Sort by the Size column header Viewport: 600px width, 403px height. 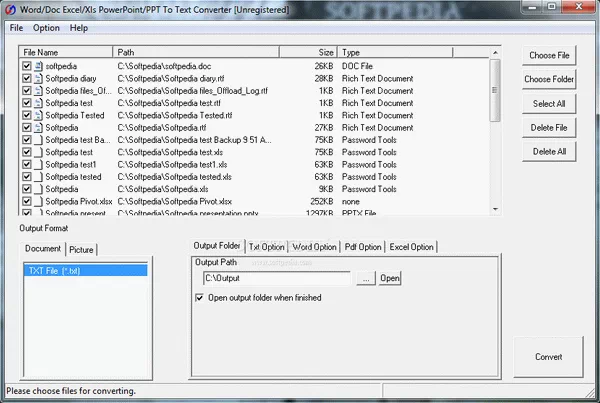[x=308, y=52]
